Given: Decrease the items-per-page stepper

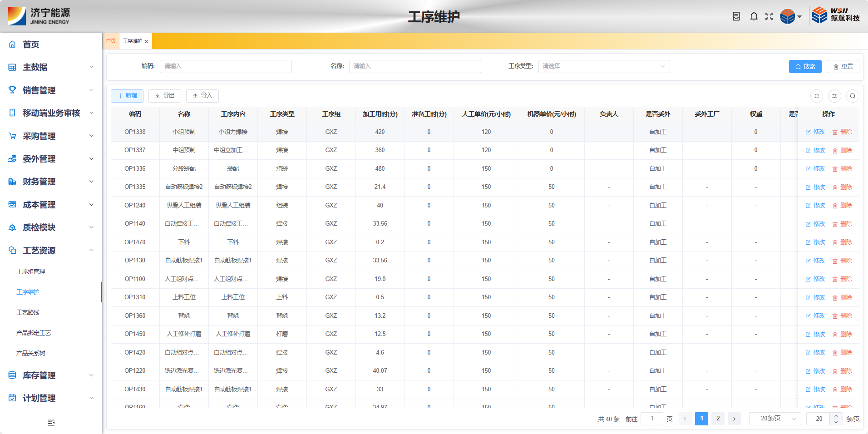Looking at the screenshot, I should (x=836, y=422).
